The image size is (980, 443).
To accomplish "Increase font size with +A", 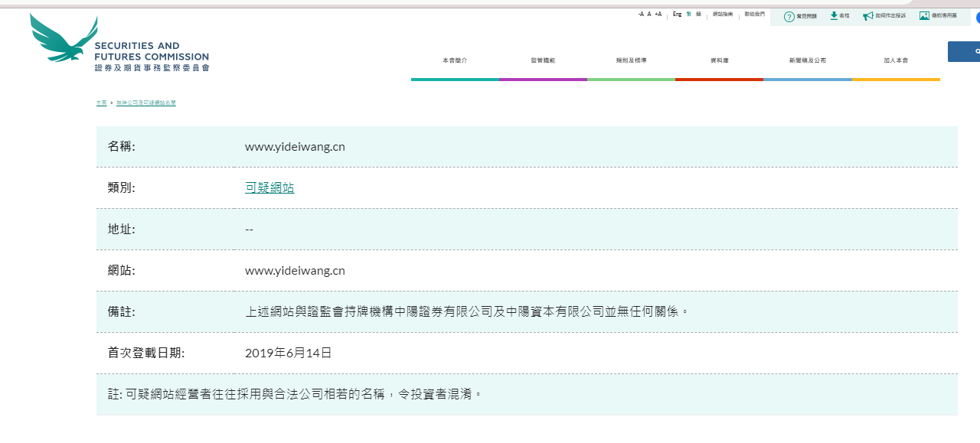I will click(x=658, y=15).
